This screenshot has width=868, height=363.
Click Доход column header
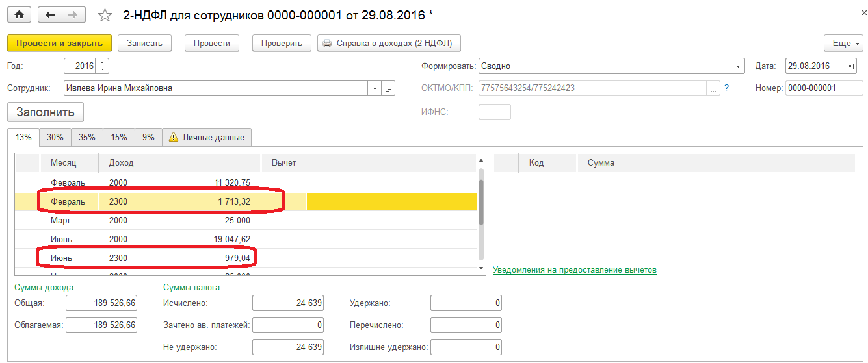pos(179,163)
